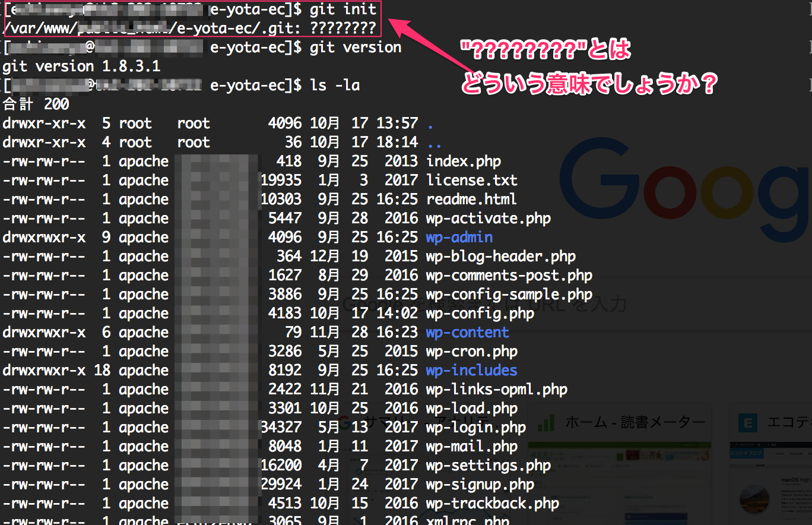The image size is (812, 525).
Task: Select wp-blog-header.php file name
Action: point(501,257)
